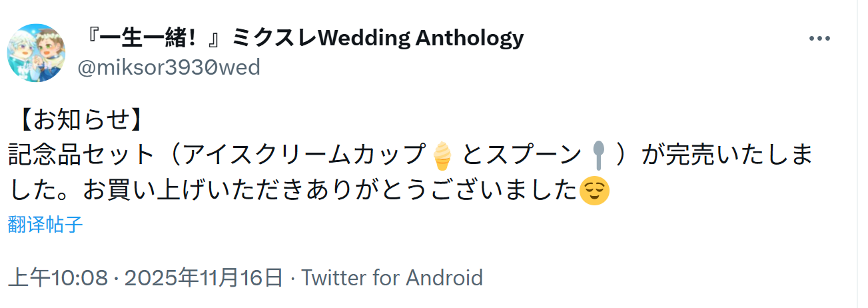This screenshot has height=308, width=868.
Task: Click the 【お知らせ】 heading text
Action: click(78, 120)
